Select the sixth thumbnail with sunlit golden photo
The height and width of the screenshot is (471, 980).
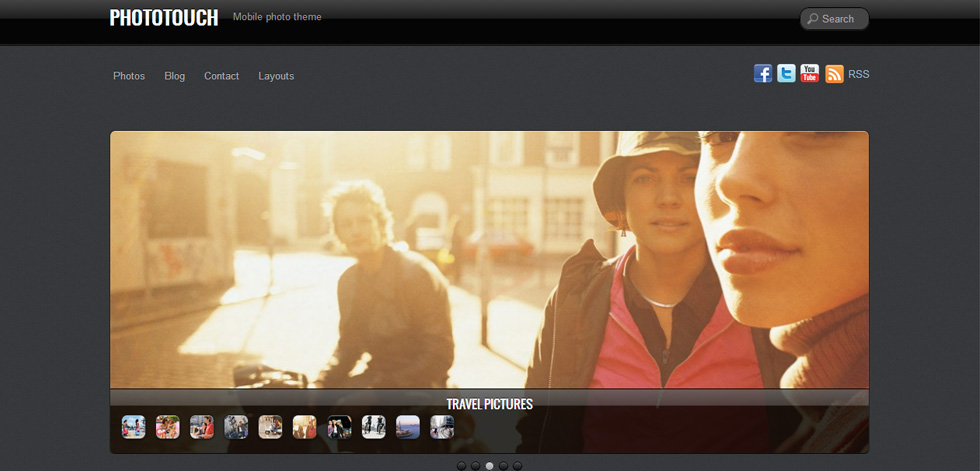point(305,427)
